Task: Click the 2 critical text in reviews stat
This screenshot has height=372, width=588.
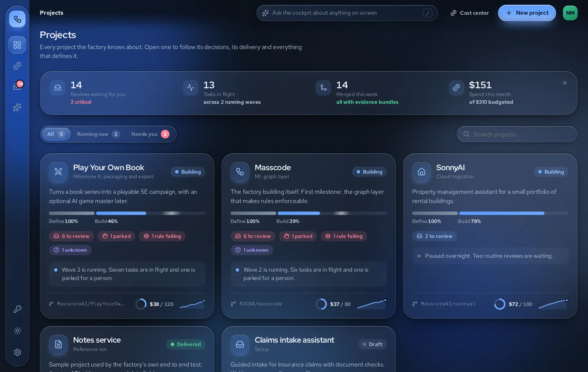Action: [x=81, y=102]
